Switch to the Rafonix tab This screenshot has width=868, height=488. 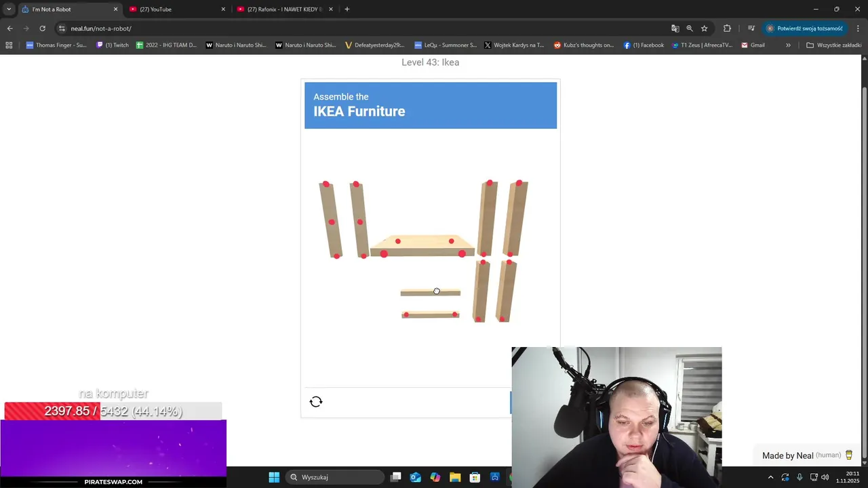(x=285, y=9)
